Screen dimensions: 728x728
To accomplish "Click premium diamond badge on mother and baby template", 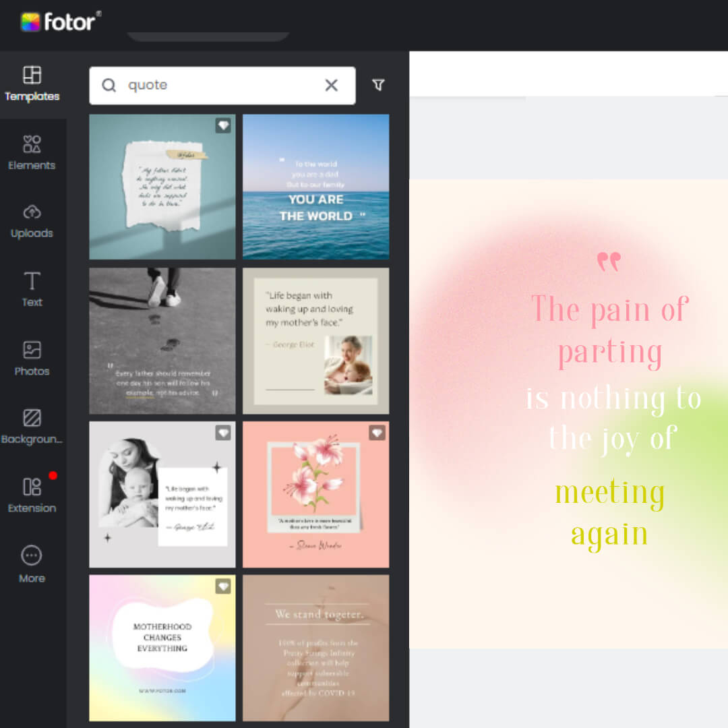I will 223,433.
